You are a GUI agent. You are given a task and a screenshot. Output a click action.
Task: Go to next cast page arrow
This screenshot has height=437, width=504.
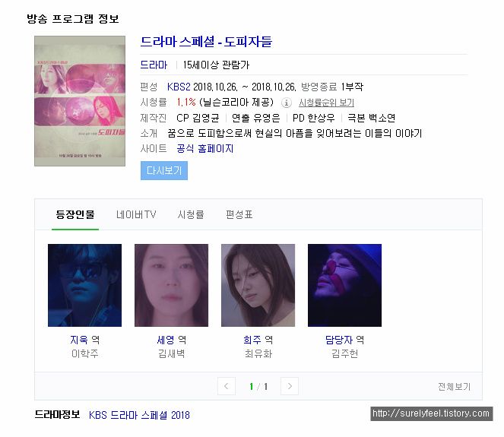click(x=290, y=386)
